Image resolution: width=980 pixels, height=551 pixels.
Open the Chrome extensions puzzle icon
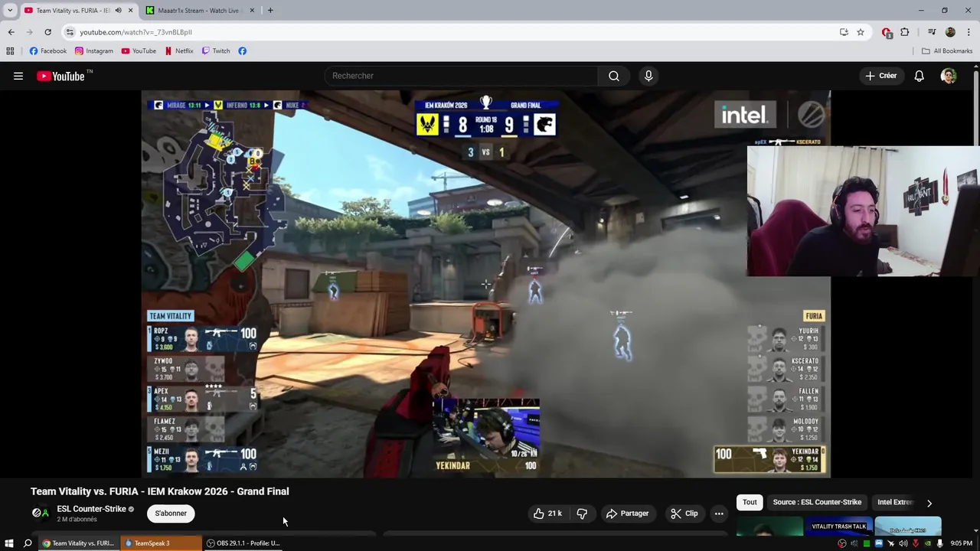tap(905, 32)
